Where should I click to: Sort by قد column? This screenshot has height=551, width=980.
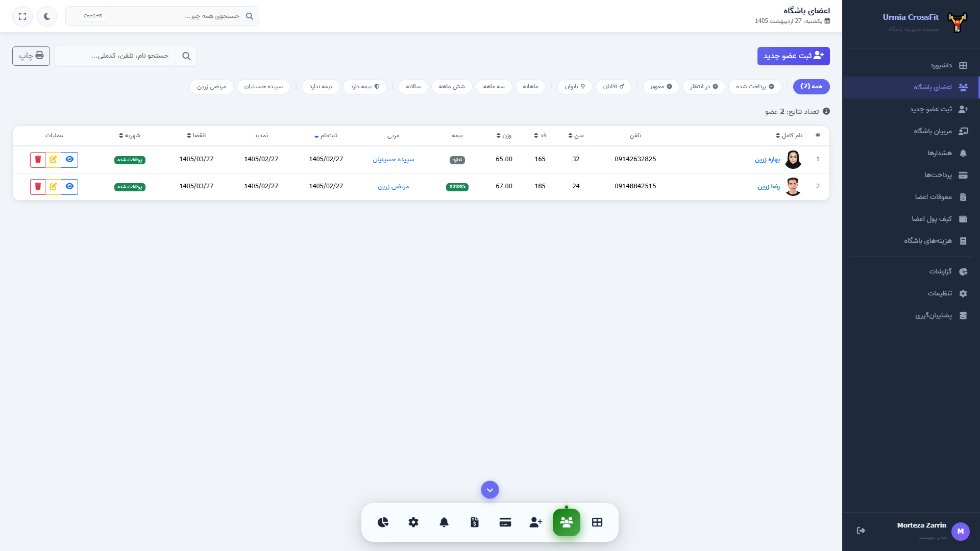(x=540, y=136)
